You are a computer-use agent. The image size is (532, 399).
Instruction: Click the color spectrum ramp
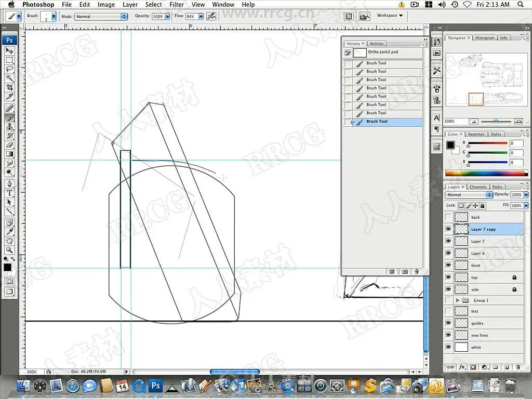coord(486,174)
